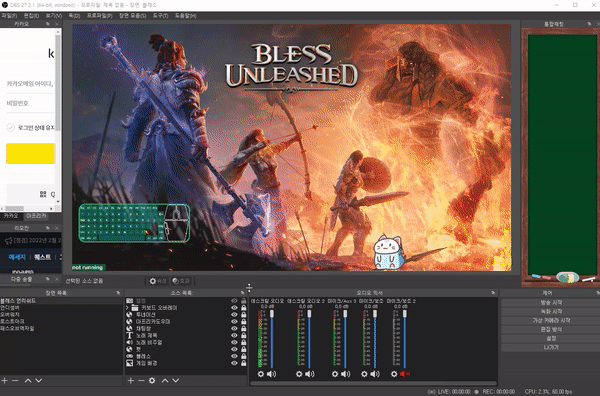
Task: Float the source list dock via pop-out icon
Action: 243,293
